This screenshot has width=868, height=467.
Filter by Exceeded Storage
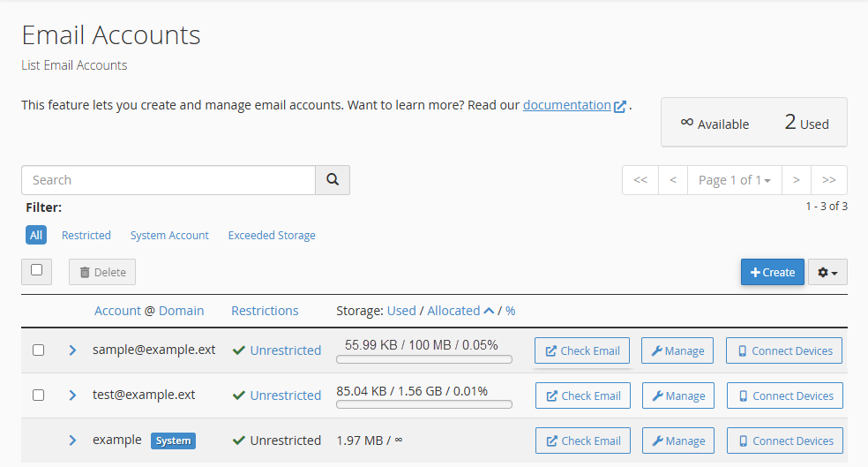(272, 236)
